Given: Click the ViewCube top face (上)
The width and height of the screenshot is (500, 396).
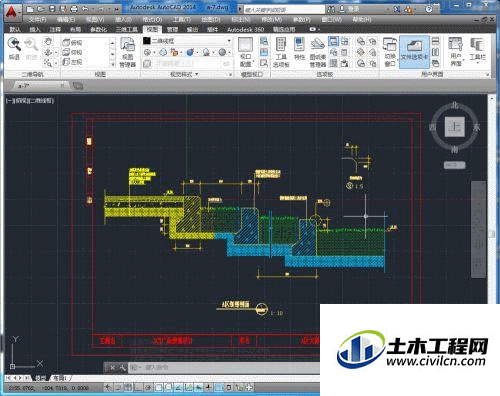Looking at the screenshot, I should (x=454, y=126).
